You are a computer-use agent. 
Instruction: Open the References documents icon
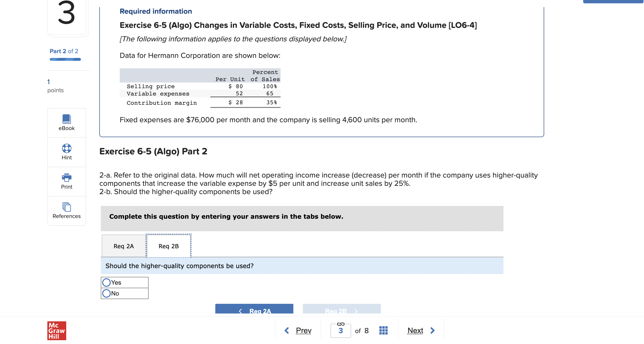(66, 207)
